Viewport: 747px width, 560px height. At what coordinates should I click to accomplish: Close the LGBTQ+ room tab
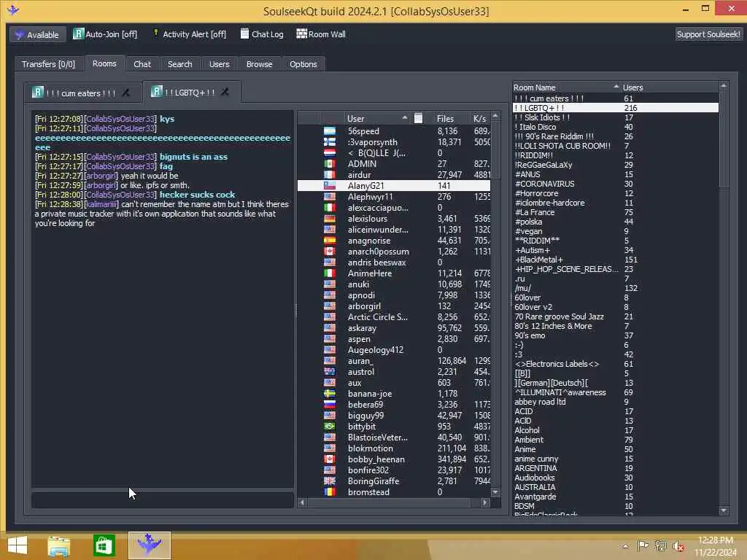pyautogui.click(x=225, y=92)
